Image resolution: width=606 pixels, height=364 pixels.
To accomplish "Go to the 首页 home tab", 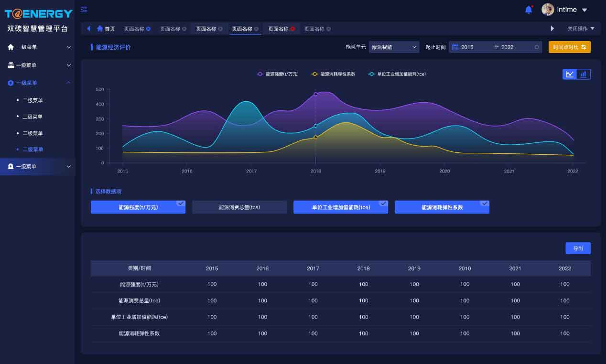I will [x=106, y=29].
